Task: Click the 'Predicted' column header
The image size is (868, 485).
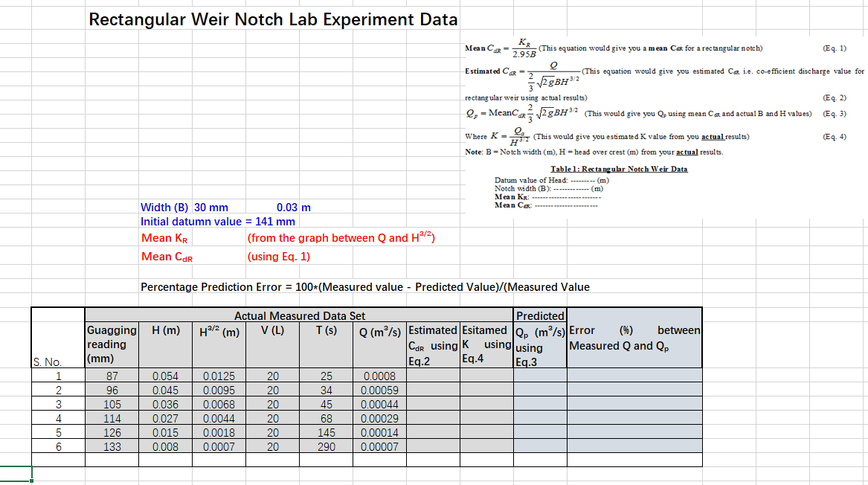Action: tap(540, 315)
